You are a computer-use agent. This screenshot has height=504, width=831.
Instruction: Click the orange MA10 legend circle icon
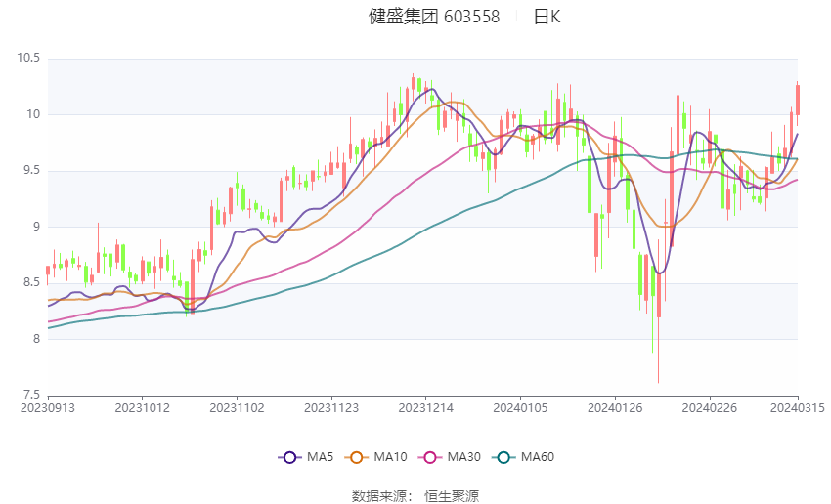(x=356, y=457)
